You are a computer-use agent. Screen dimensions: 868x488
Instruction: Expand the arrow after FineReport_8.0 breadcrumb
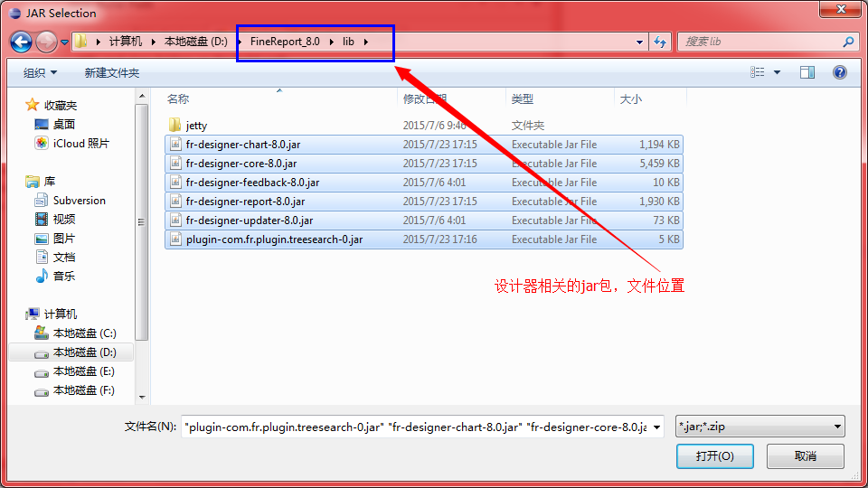331,42
